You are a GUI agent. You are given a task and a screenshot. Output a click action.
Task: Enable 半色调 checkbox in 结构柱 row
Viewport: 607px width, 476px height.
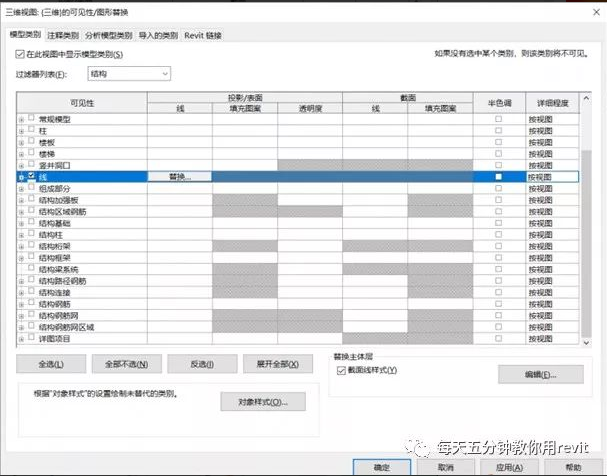coord(499,235)
